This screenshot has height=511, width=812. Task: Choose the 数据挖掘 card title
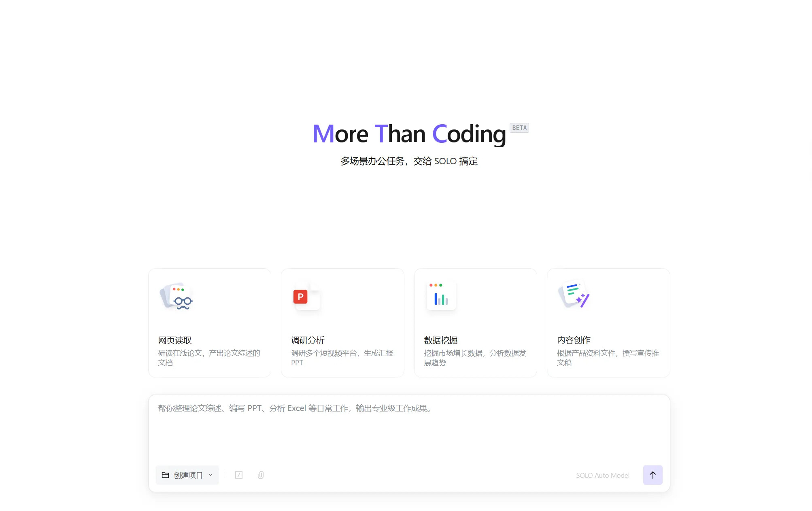(440, 340)
